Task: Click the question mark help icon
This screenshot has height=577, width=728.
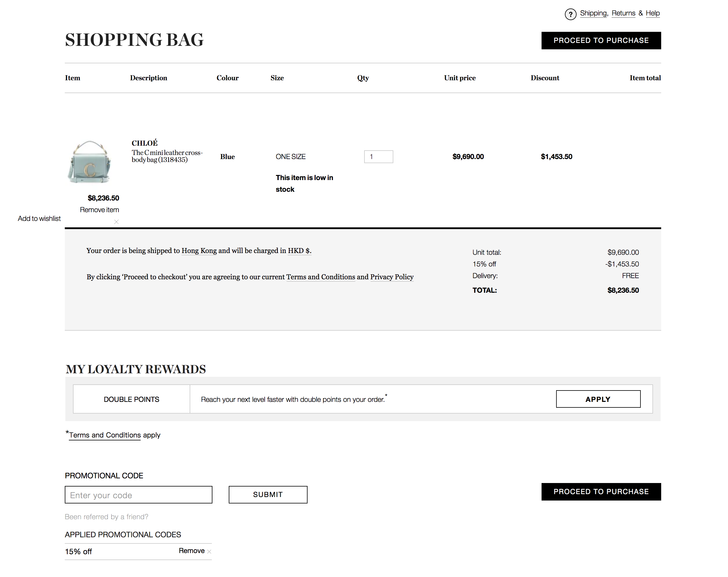Action: click(570, 14)
